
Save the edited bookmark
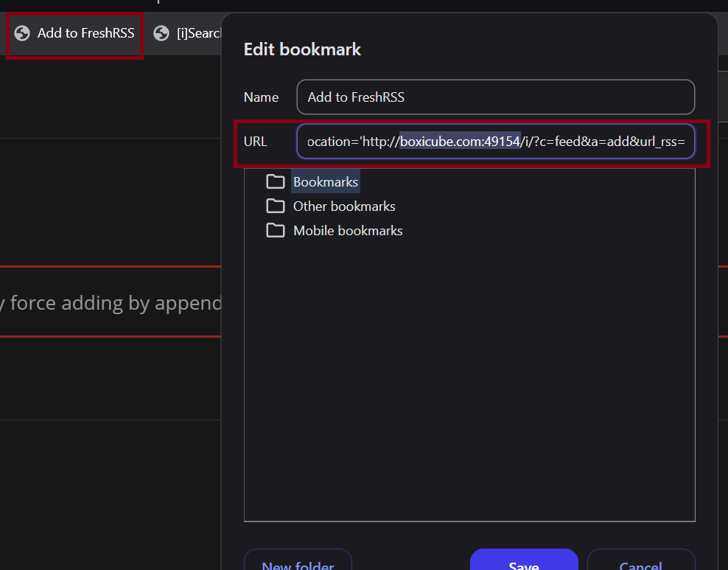pyautogui.click(x=524, y=560)
